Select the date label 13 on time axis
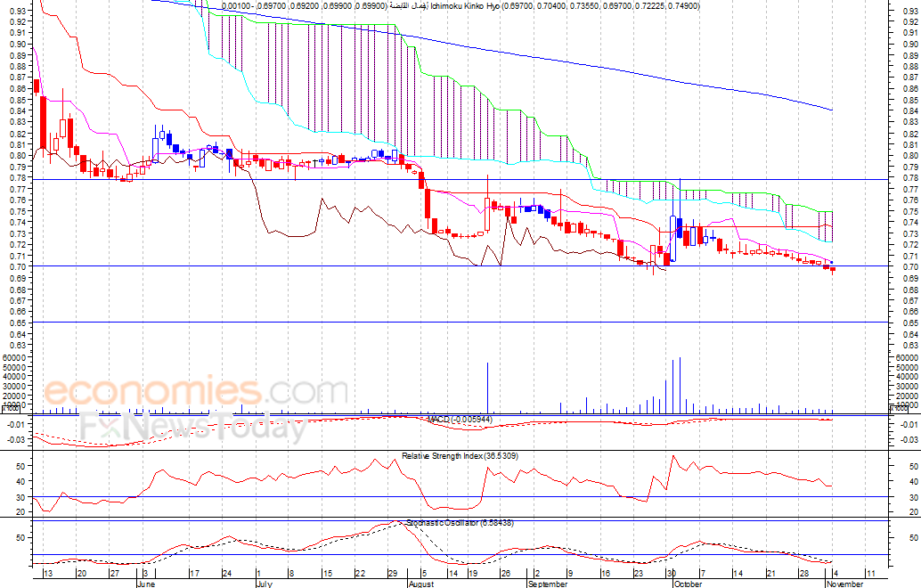 pyautogui.click(x=48, y=574)
